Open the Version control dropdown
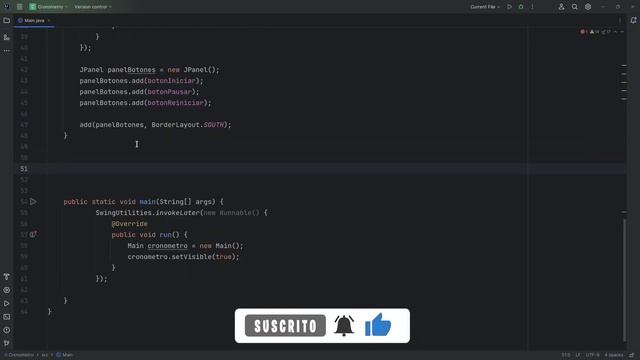640x360 pixels. tap(93, 7)
